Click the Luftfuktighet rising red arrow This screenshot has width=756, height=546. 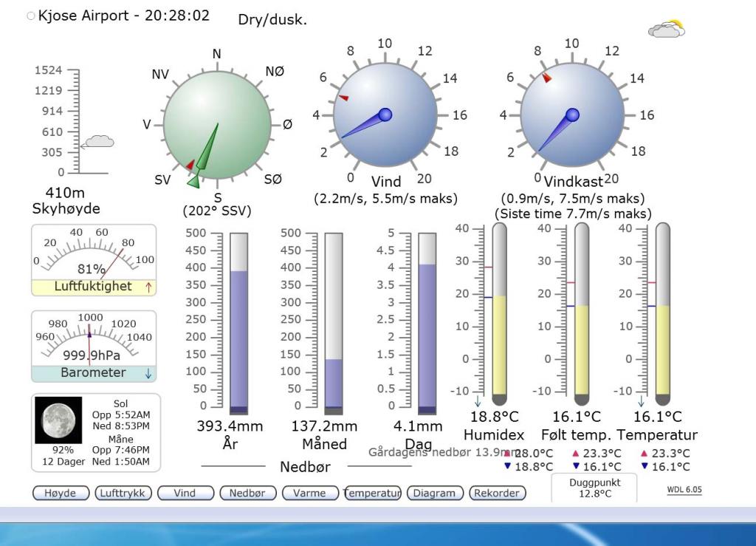(x=148, y=287)
